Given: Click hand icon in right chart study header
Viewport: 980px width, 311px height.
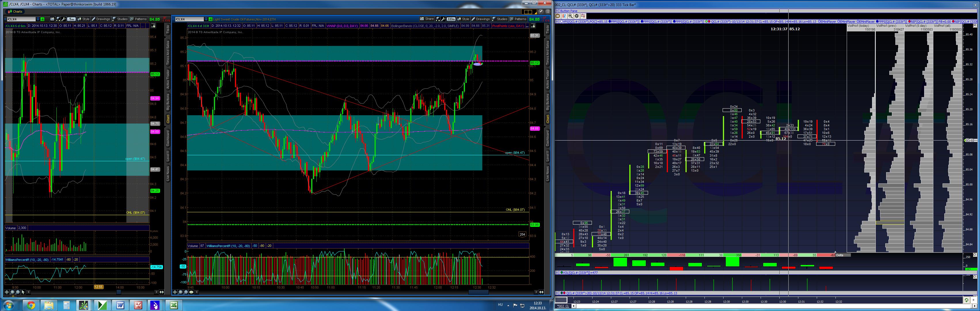Looking at the screenshot, I should (533, 26).
